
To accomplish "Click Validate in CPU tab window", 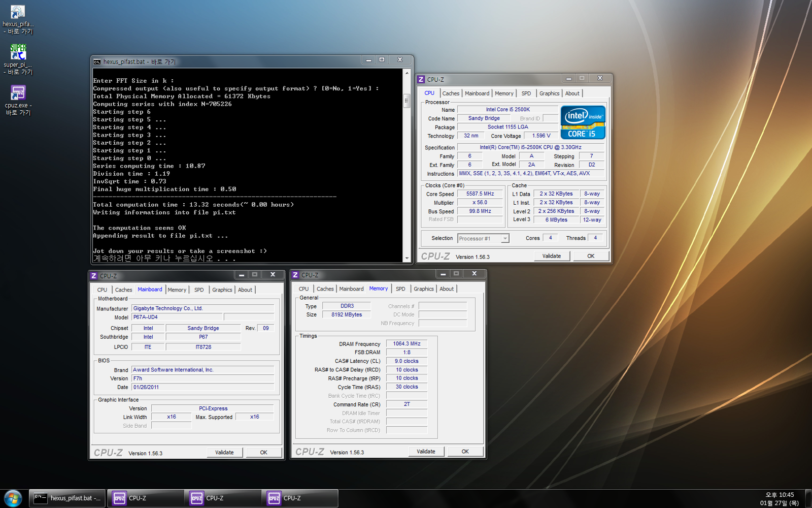I will 552,256.
